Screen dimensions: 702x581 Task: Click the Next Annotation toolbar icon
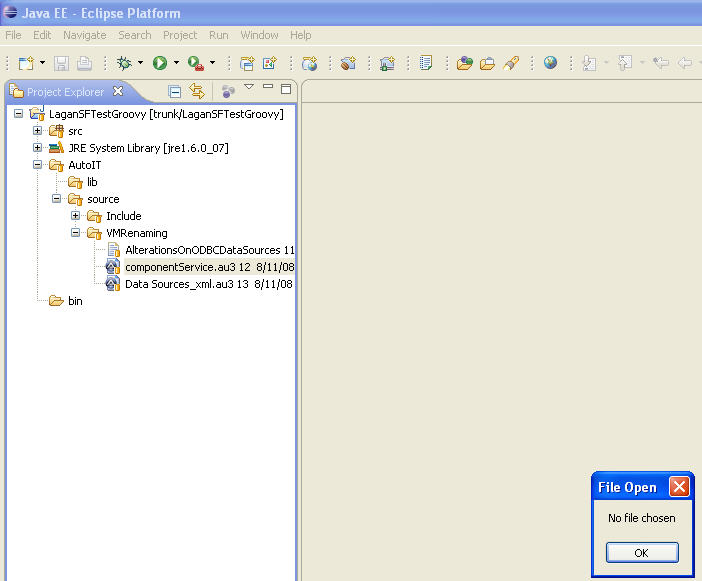pos(589,63)
